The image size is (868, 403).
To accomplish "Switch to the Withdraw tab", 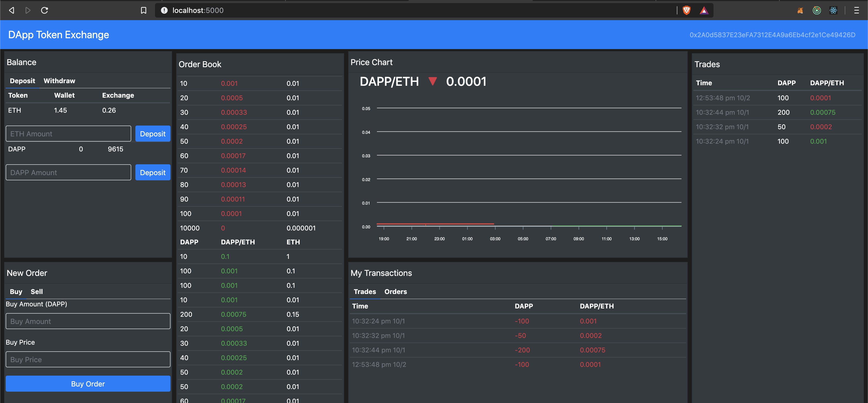I will pos(59,81).
